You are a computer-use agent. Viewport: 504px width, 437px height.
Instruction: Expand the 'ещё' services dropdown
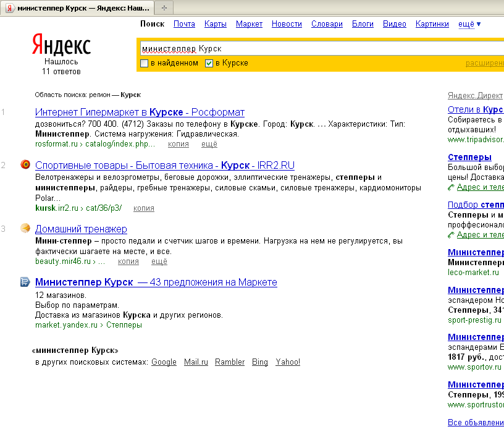(x=469, y=24)
